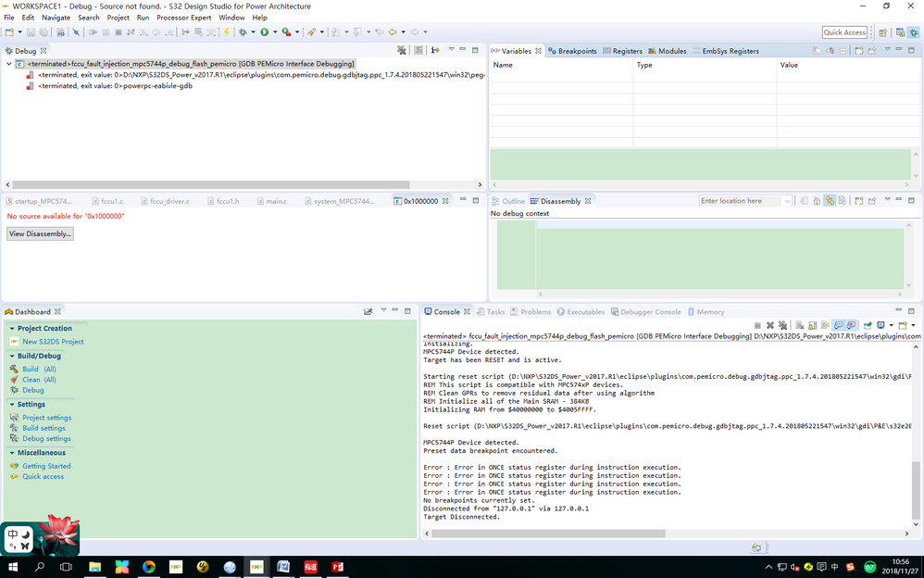Click the green Run launch icon
Viewport: 924px width, 578px height.
point(265,31)
